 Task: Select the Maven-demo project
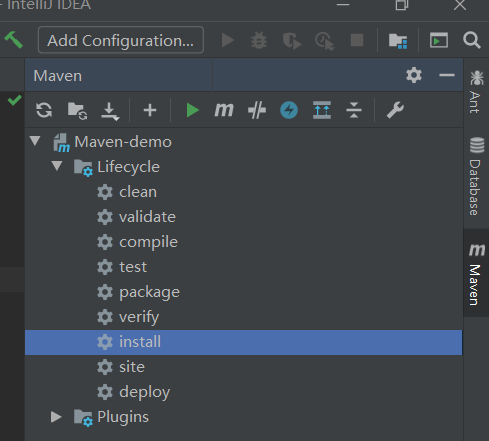pos(123,142)
